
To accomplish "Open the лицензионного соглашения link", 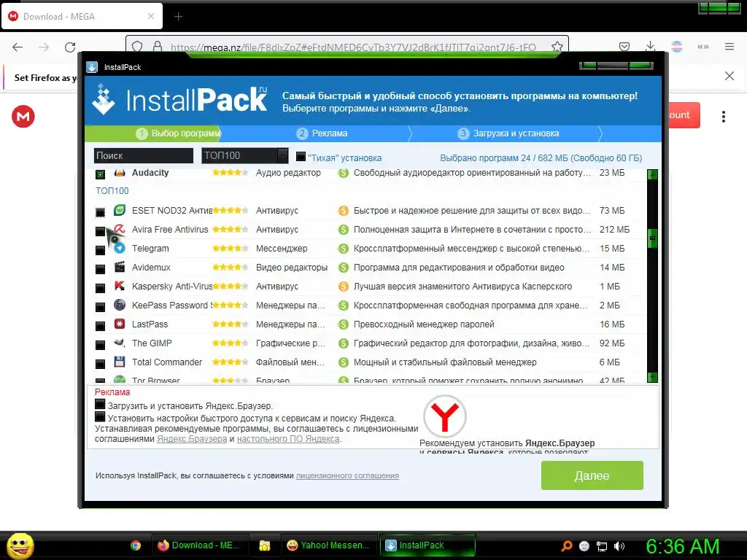I will [x=347, y=475].
